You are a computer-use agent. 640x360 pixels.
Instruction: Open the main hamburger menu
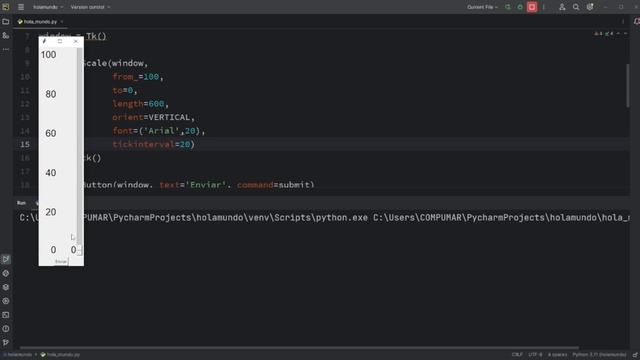pos(21,7)
